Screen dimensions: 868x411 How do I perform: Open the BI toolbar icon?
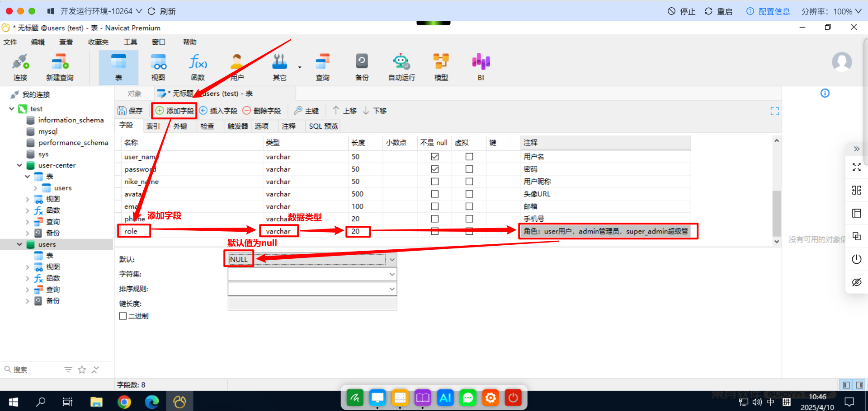481,67
